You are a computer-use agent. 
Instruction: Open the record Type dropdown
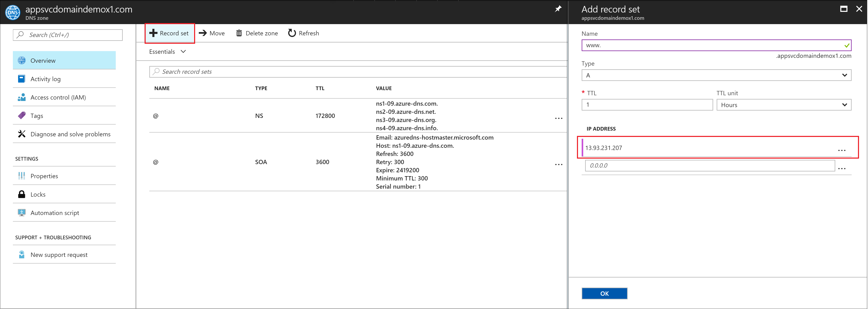pyautogui.click(x=716, y=75)
